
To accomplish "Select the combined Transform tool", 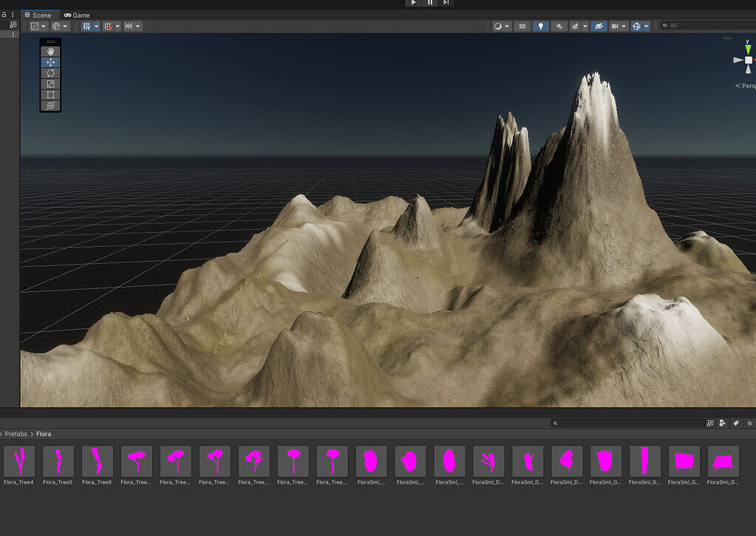I will coord(50,106).
